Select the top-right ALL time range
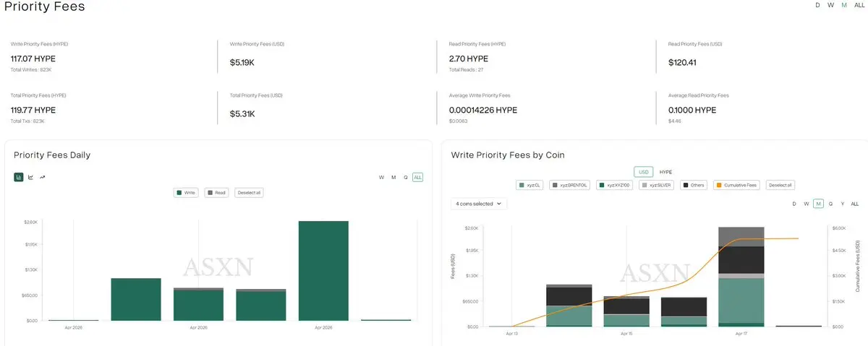Image resolution: width=868 pixels, height=346 pixels. coord(859,5)
